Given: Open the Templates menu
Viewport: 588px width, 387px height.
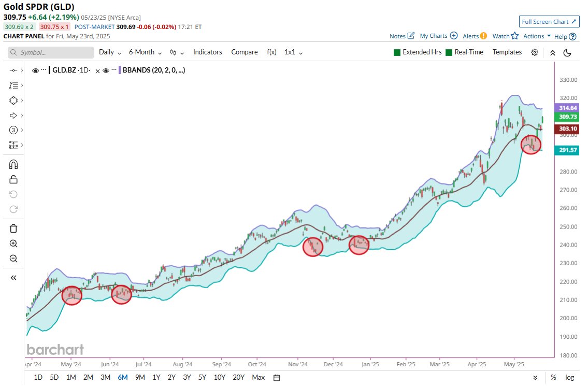Looking at the screenshot, I should pos(507,52).
